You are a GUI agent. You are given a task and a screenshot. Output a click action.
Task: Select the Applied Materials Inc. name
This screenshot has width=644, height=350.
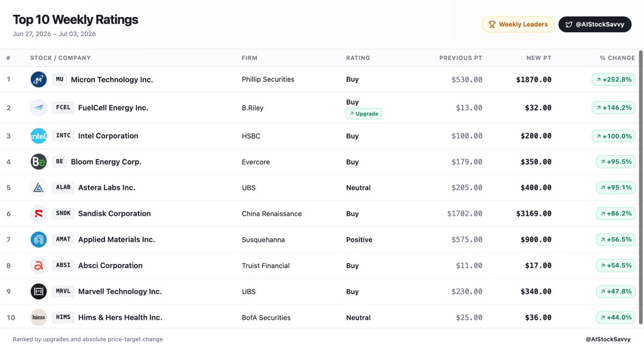[116, 239]
